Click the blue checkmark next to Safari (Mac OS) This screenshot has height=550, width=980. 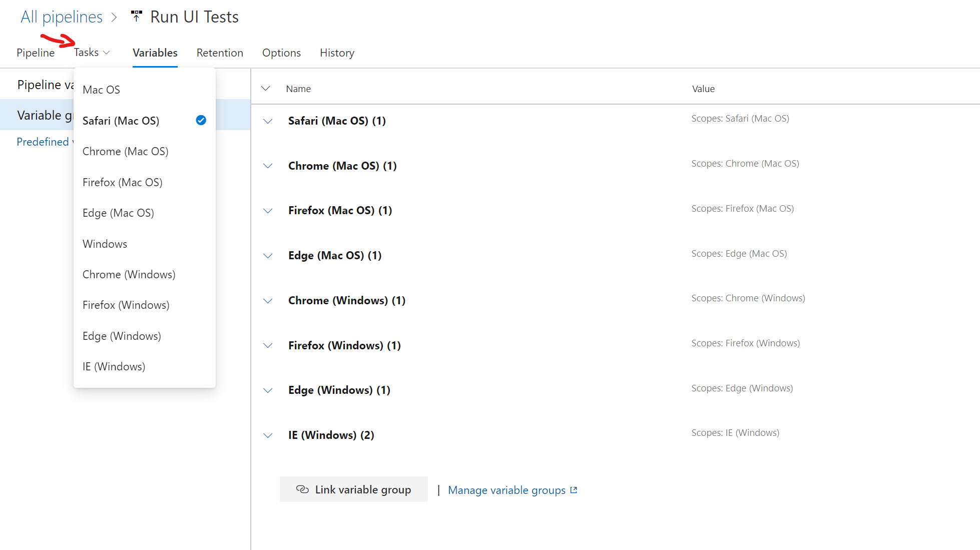pyautogui.click(x=201, y=120)
